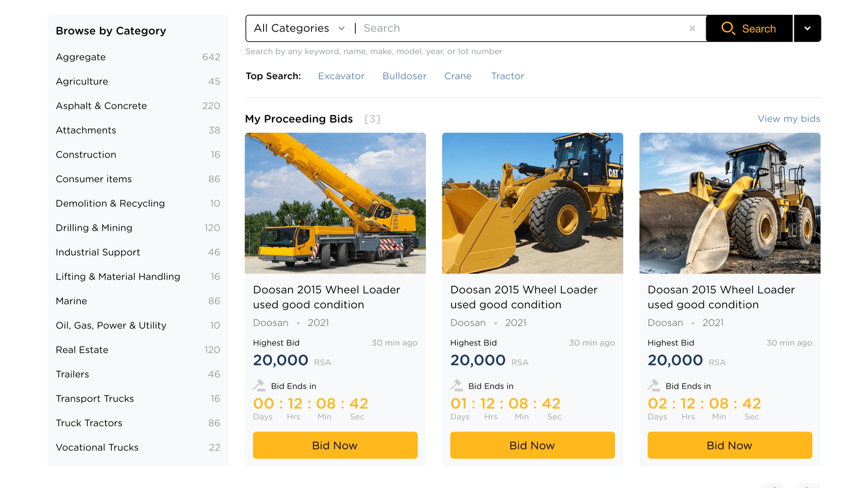This screenshot has width=868, height=488.
Task: Open the yellow crane thumbnail image
Action: [335, 203]
